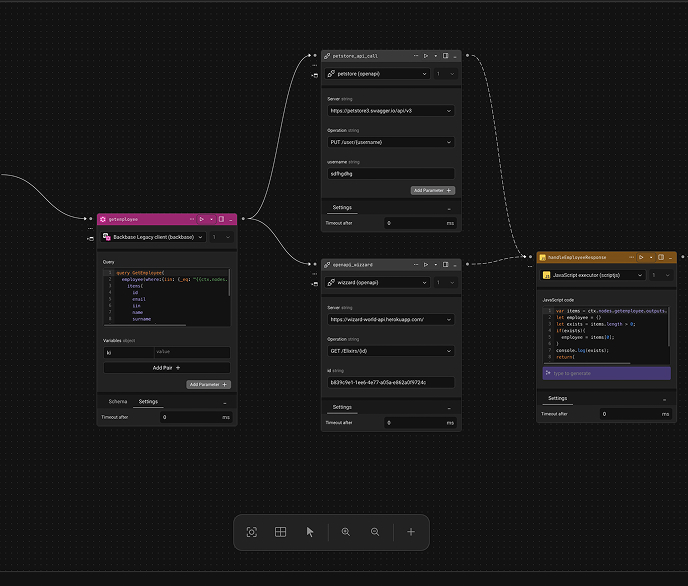Run the petstore_api_call node

[x=426, y=56]
